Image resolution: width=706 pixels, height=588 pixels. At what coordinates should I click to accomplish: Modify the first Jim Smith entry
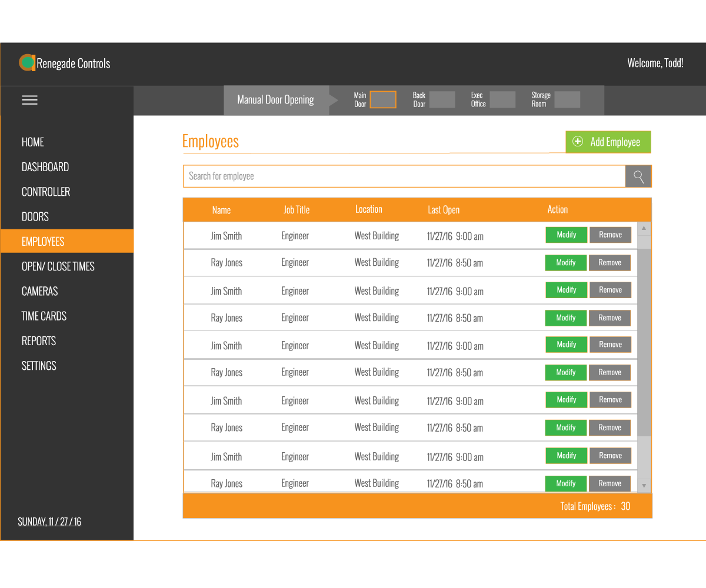pyautogui.click(x=566, y=235)
